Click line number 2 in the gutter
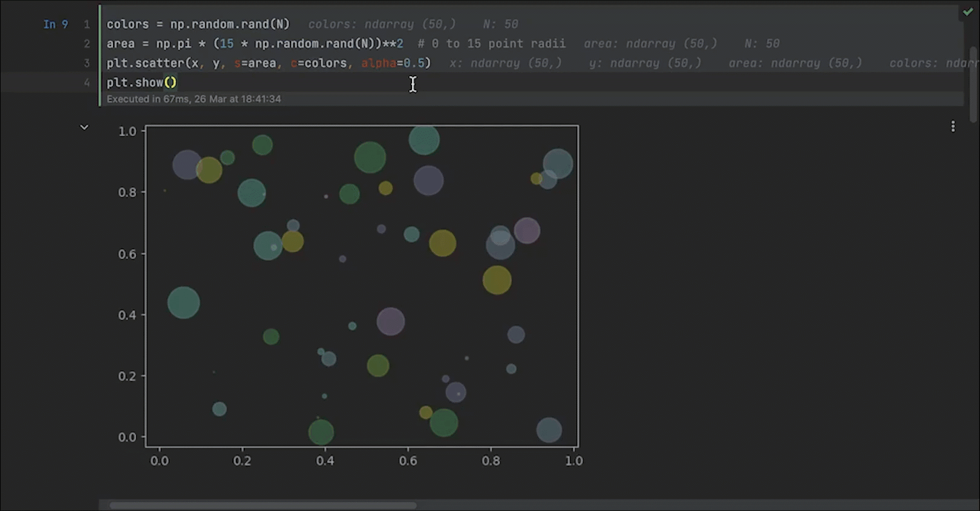 tap(87, 44)
